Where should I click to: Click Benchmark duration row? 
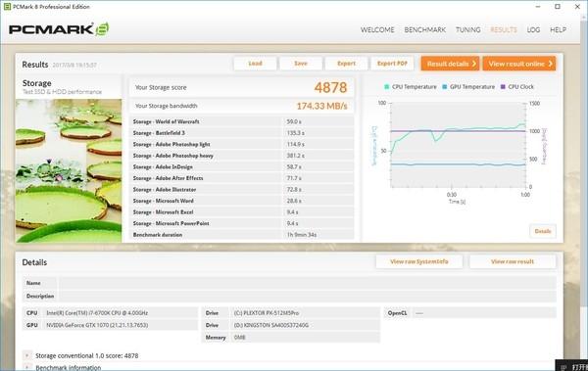click(242, 235)
